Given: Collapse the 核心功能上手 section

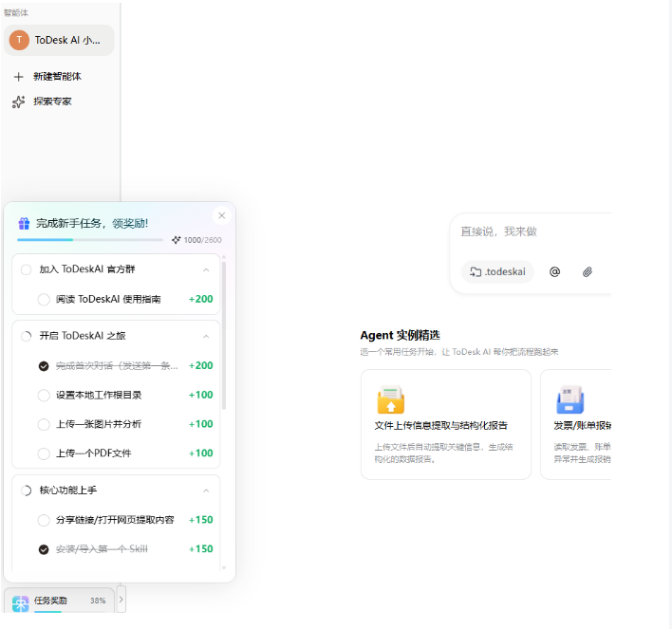Looking at the screenshot, I should point(206,490).
